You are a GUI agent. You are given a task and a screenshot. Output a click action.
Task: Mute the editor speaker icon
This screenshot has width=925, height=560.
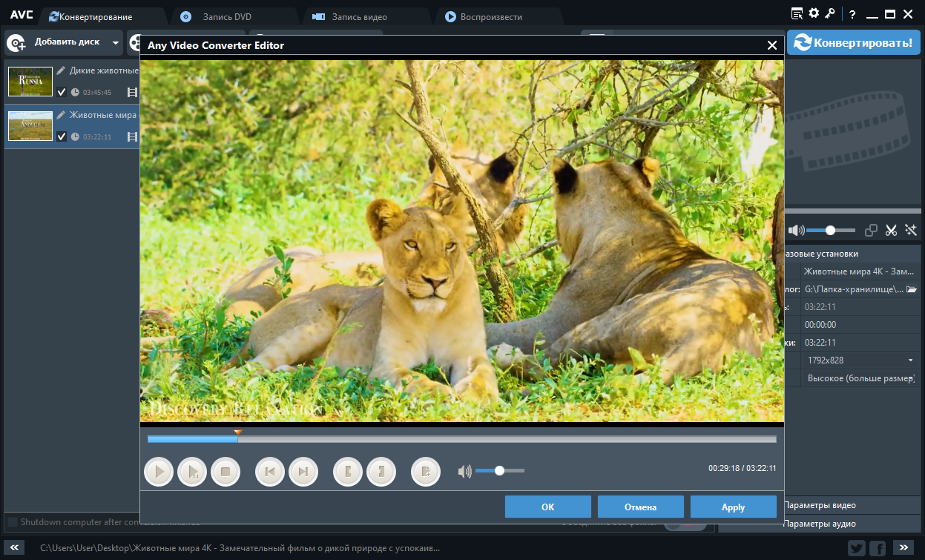coord(465,471)
